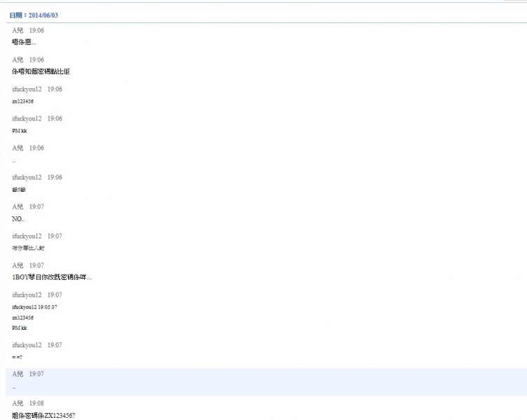Click the PM kk message sent at 19:06
This screenshot has height=420, width=527.
(19, 131)
